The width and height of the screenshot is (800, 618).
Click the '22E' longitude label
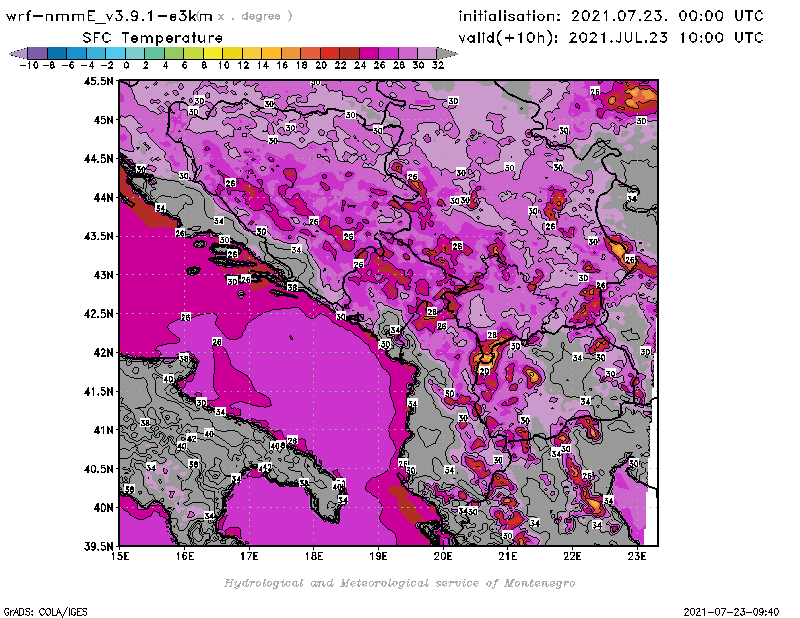[x=572, y=556]
